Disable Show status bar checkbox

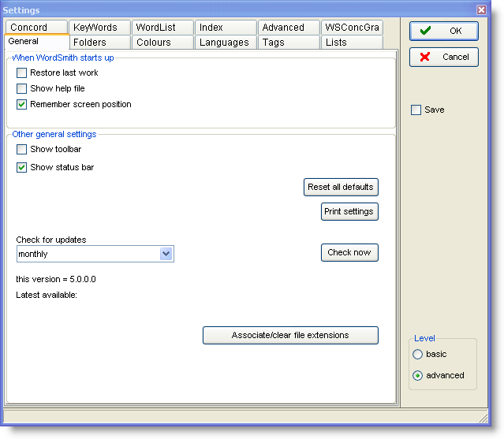click(x=21, y=167)
